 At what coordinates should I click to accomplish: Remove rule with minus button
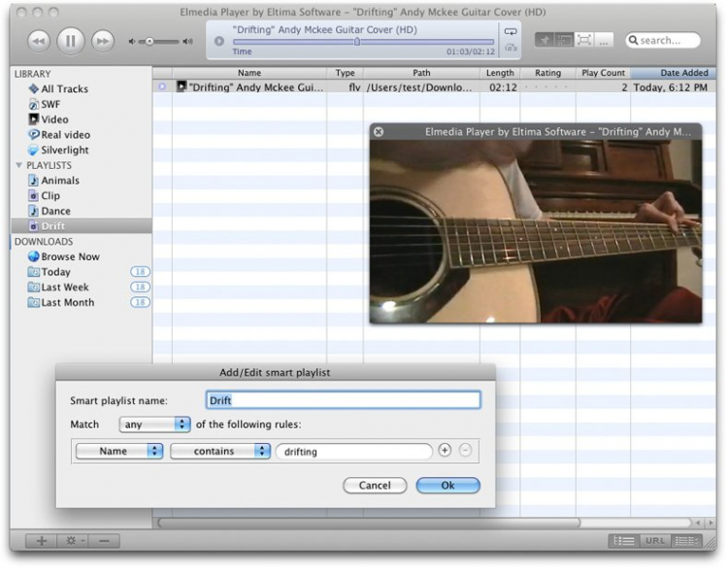pyautogui.click(x=466, y=450)
